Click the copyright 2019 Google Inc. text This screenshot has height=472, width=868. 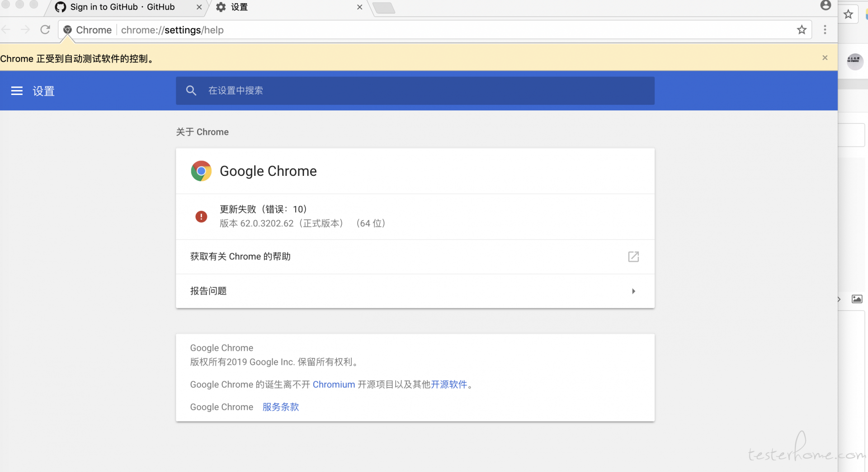coord(275,362)
